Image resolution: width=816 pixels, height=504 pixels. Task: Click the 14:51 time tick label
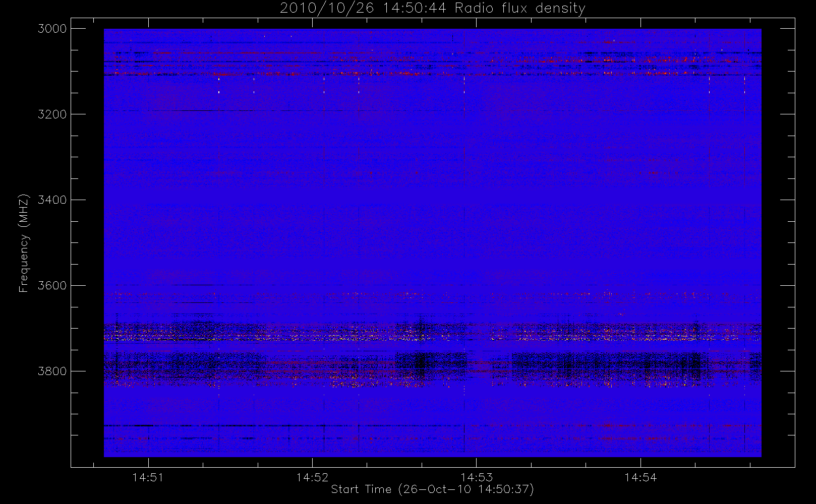point(148,477)
